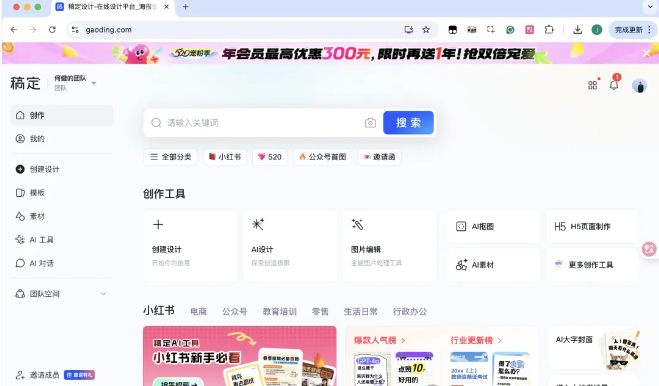The image size is (659, 386).
Task: Open the 创建设计 tool card
Action: 190,246
